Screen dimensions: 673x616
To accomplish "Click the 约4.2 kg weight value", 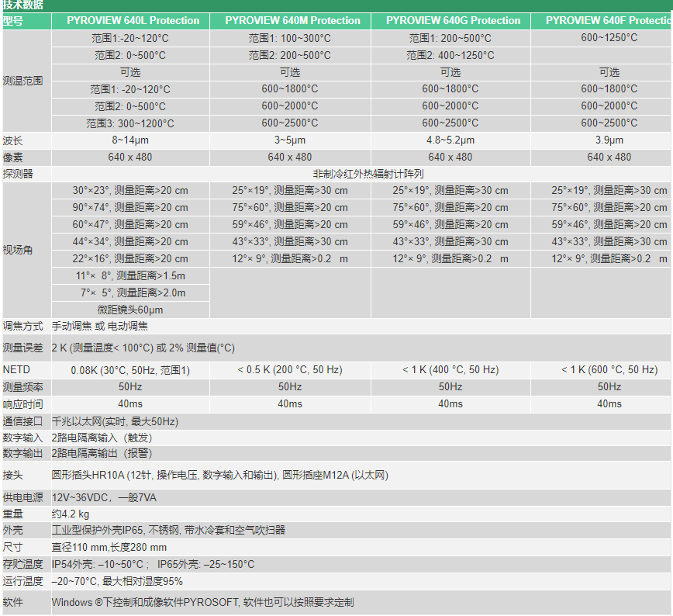I will [x=71, y=514].
